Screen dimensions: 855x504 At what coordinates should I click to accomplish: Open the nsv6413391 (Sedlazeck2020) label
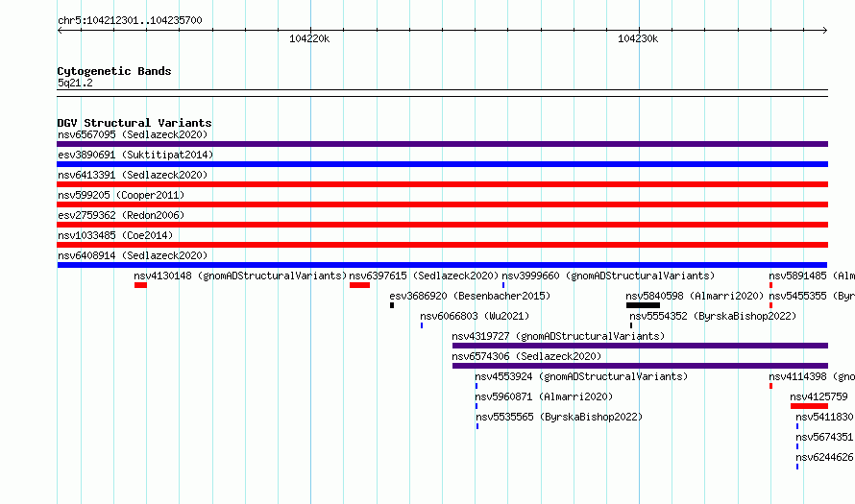point(133,175)
